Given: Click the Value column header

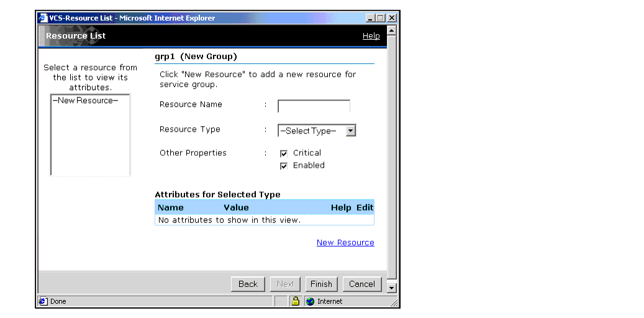Looking at the screenshot, I should click(x=236, y=207).
